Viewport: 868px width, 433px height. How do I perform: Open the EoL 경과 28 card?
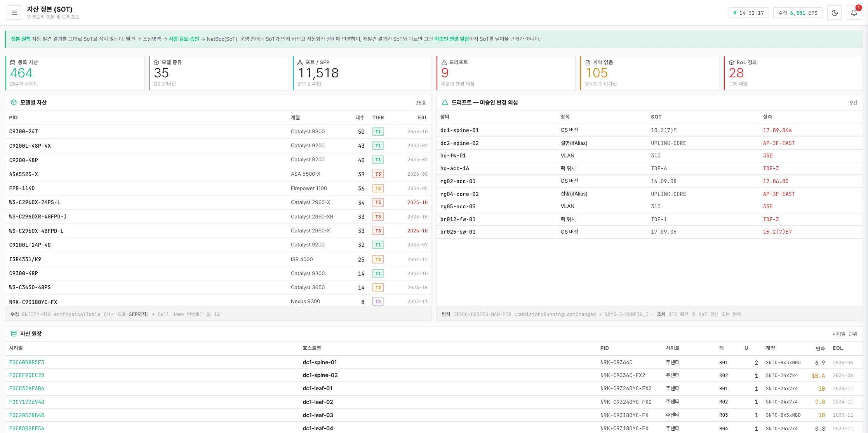click(793, 73)
